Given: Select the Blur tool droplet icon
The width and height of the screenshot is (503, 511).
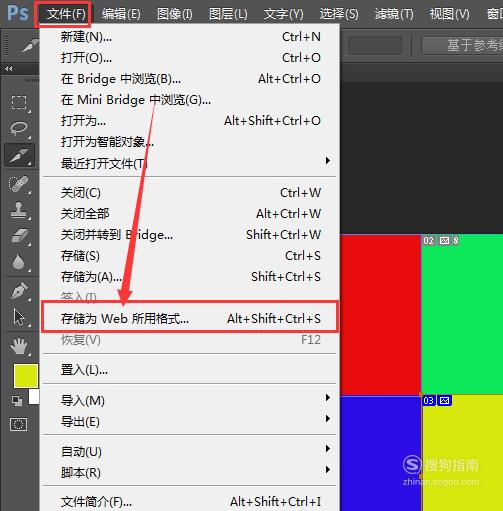Looking at the screenshot, I should click(x=19, y=262).
